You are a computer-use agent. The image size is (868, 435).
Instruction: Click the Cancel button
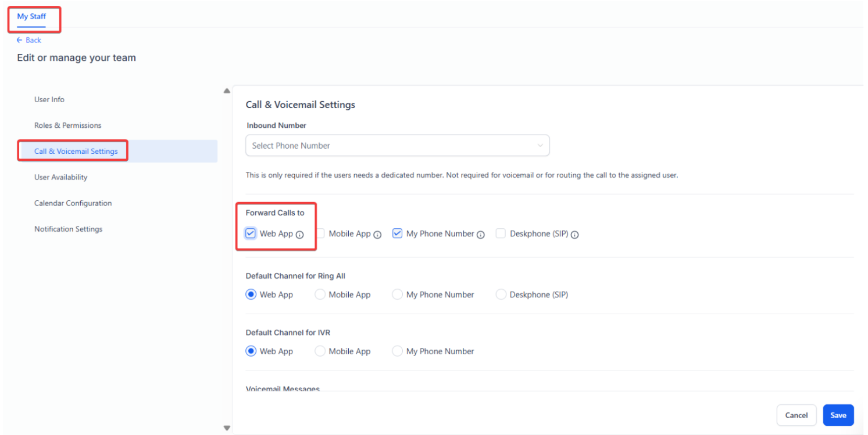pyautogui.click(x=796, y=415)
